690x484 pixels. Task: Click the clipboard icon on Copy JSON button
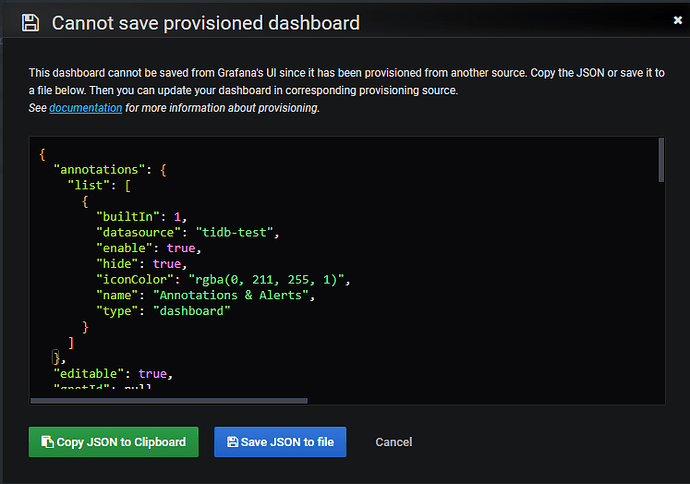pyautogui.click(x=46, y=442)
